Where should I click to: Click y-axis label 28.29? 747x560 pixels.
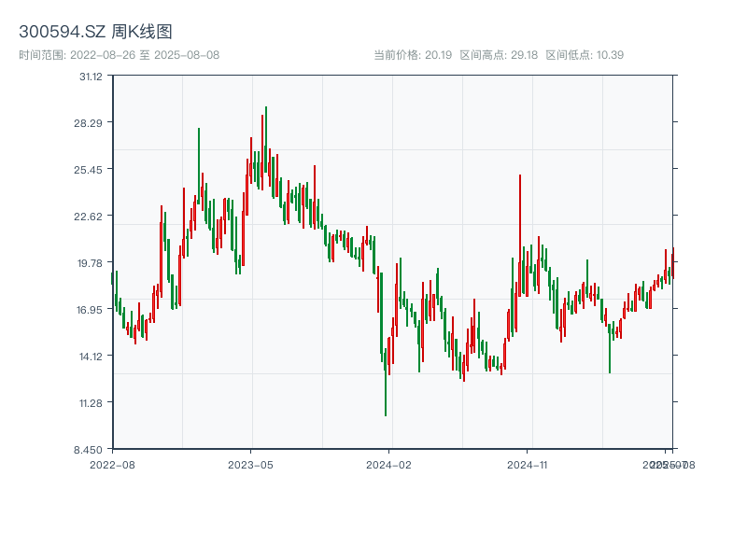[x=88, y=123]
